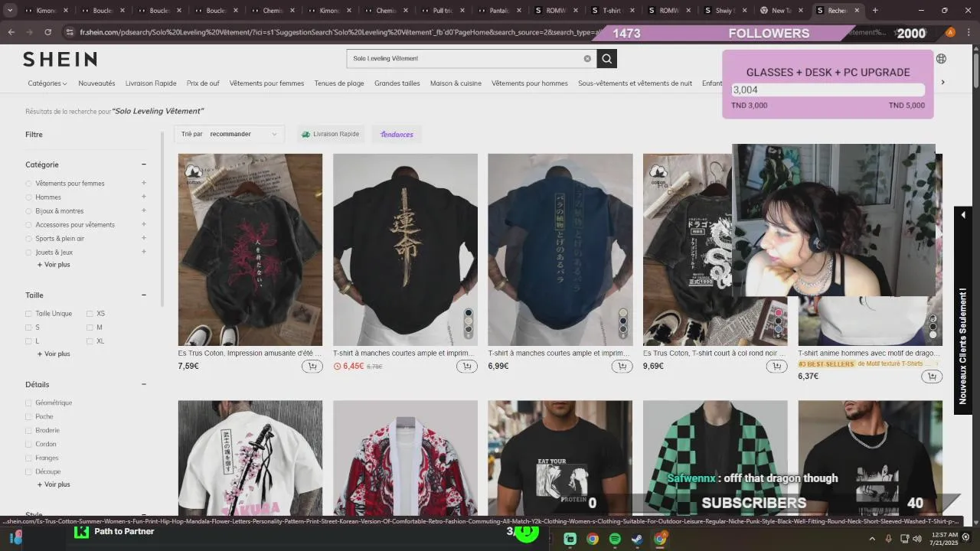The image size is (980, 551).
Task: Check the M size filter
Action: click(x=90, y=328)
